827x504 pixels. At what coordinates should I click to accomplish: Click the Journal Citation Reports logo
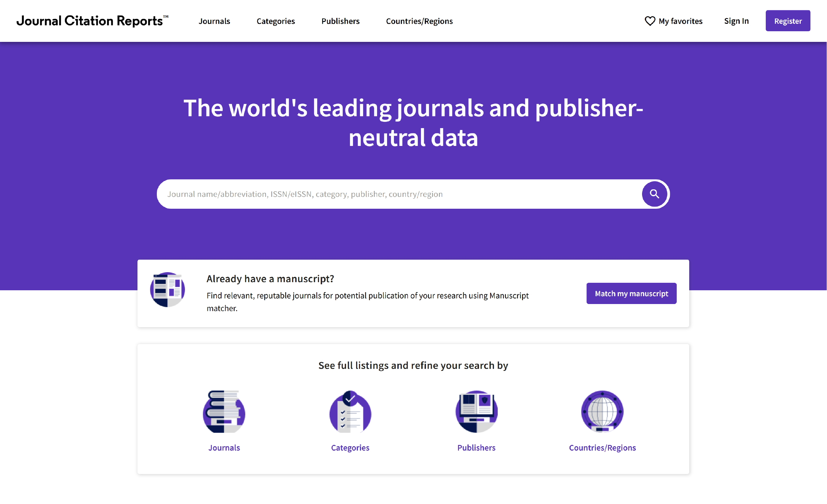click(92, 21)
